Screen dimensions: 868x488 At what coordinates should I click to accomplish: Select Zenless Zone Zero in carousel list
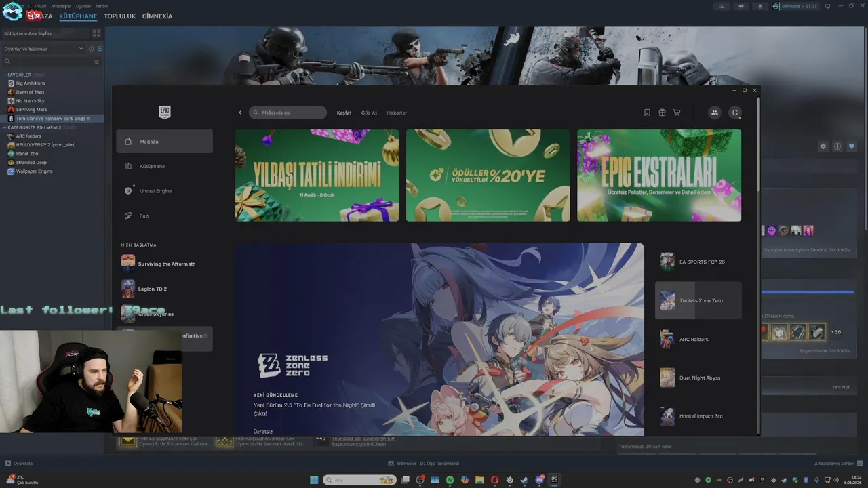tap(698, 300)
